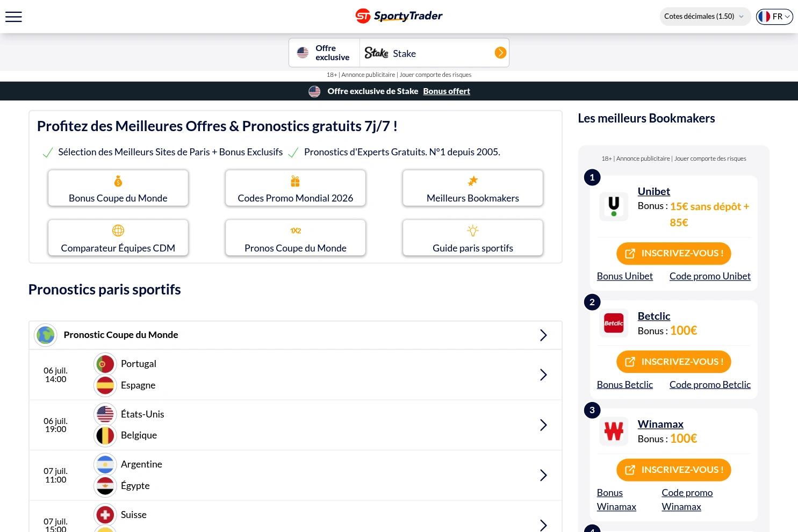Open Pronos Coupe du Monde card

click(x=296, y=238)
